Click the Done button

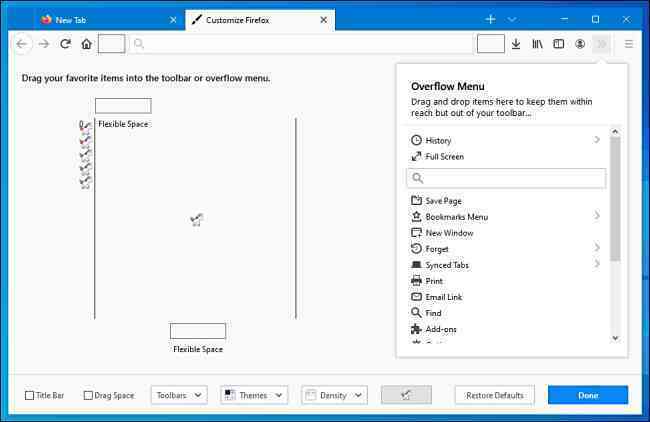pos(588,395)
